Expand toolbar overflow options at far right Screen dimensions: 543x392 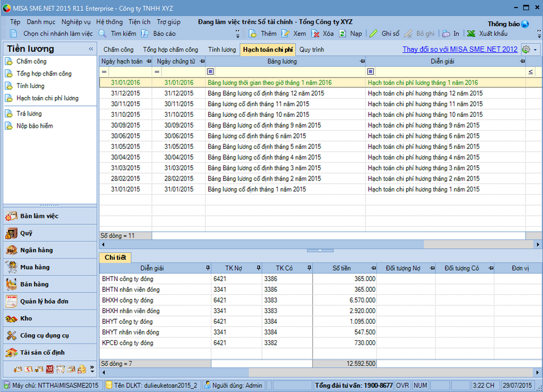point(539,34)
